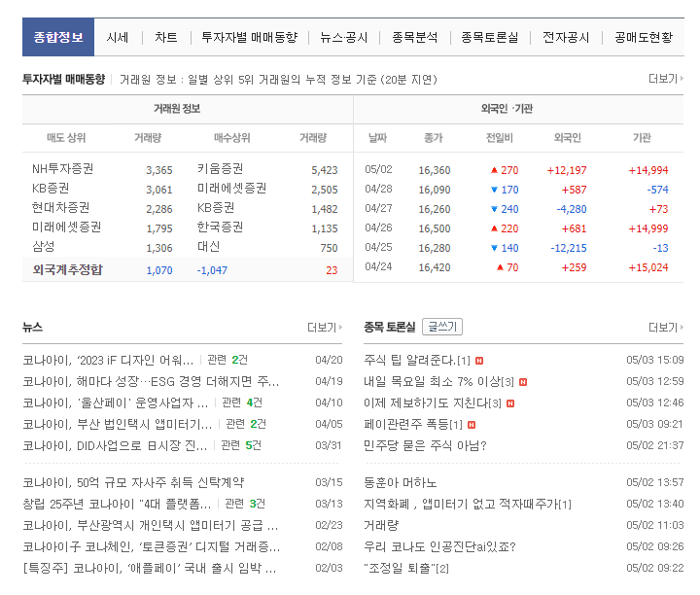Open news '50억 규모 자사주 취득 신탁계약'
700x595 pixels.
(133, 482)
